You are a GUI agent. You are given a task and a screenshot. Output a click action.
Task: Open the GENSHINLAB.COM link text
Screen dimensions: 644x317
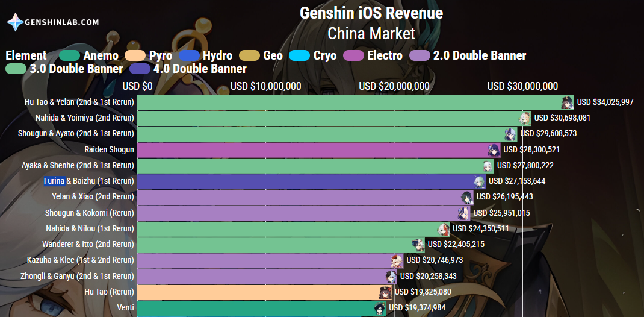pos(62,22)
